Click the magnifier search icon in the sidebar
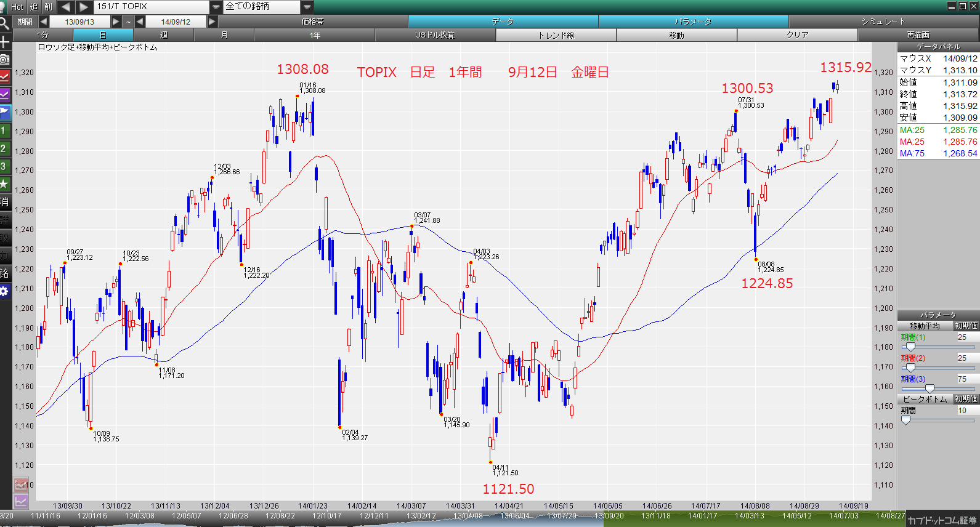 5,23
